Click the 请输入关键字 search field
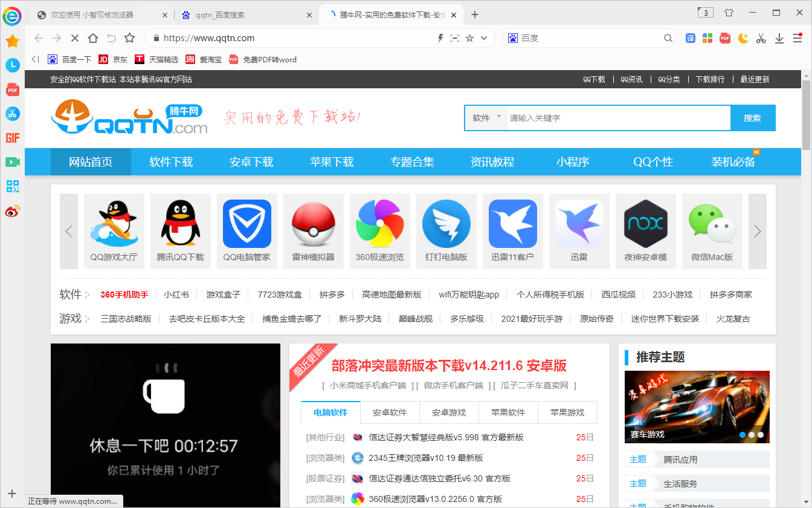812x508 pixels. [x=617, y=118]
